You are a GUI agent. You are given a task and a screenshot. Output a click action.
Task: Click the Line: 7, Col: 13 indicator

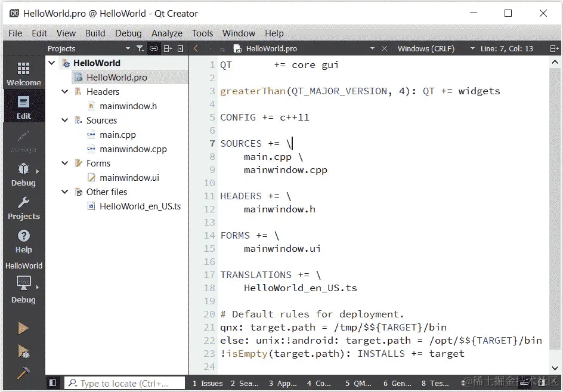pyautogui.click(x=506, y=48)
